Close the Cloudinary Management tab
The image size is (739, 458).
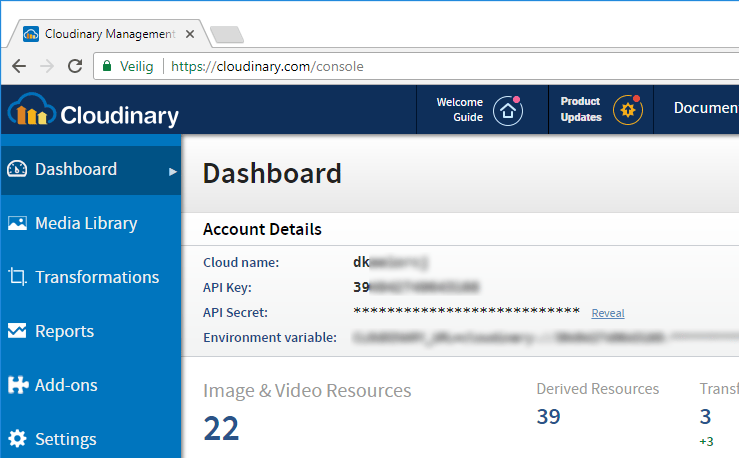pos(190,34)
